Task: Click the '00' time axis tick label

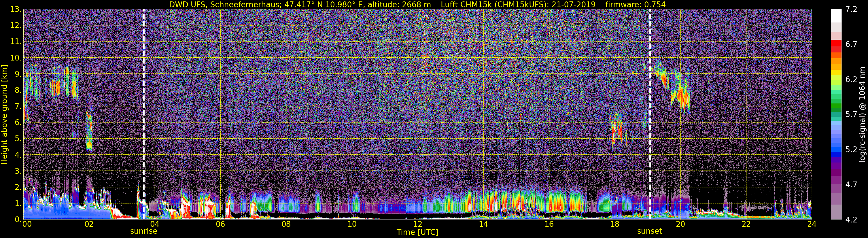Action: click(27, 224)
